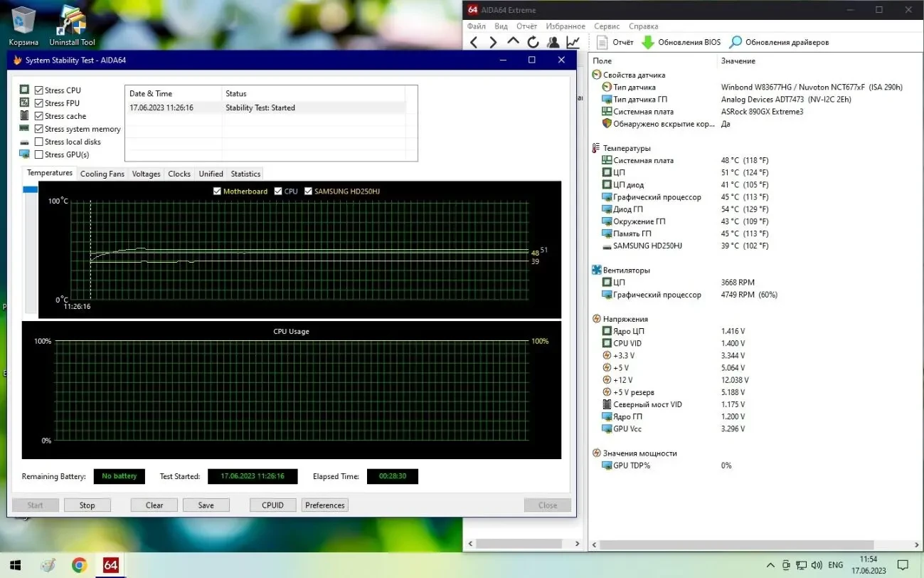Toggle Motherboard graph visibility checkbox
The width and height of the screenshot is (924, 578).
click(x=217, y=191)
